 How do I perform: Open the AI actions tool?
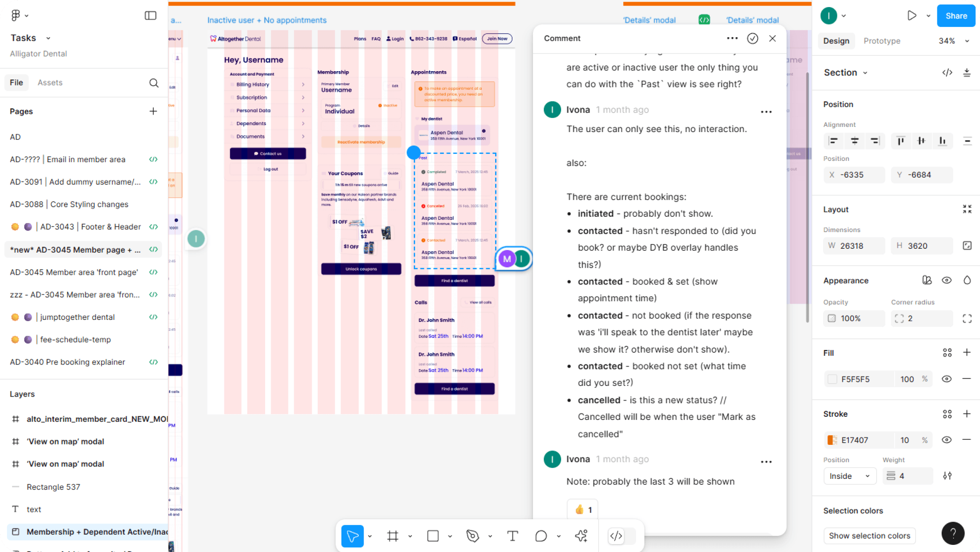pyautogui.click(x=581, y=536)
